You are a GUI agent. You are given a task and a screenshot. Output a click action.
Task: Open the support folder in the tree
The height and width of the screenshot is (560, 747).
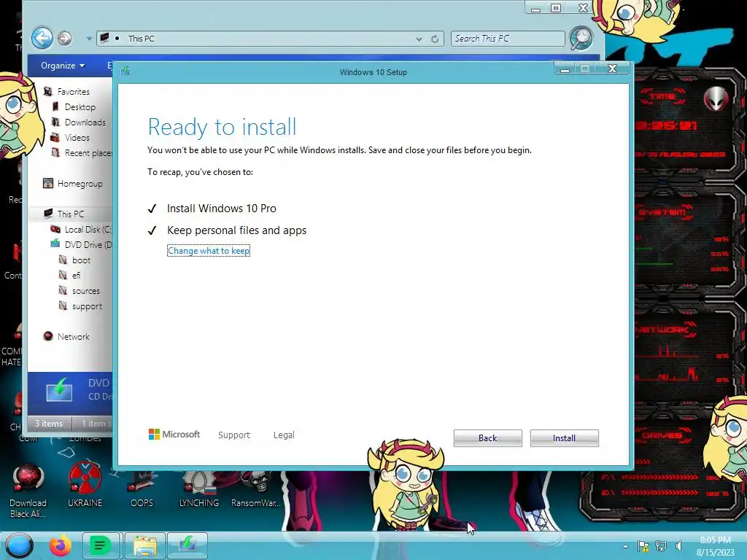tap(87, 306)
